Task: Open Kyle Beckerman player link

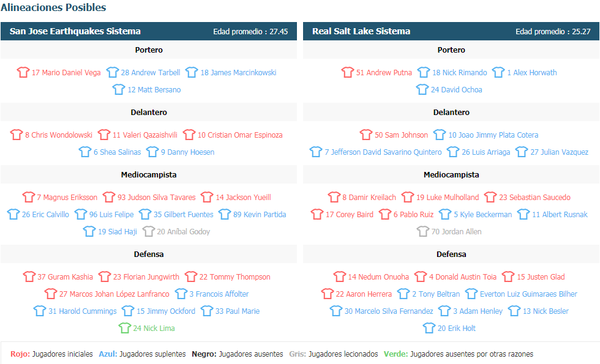Action: [483, 215]
